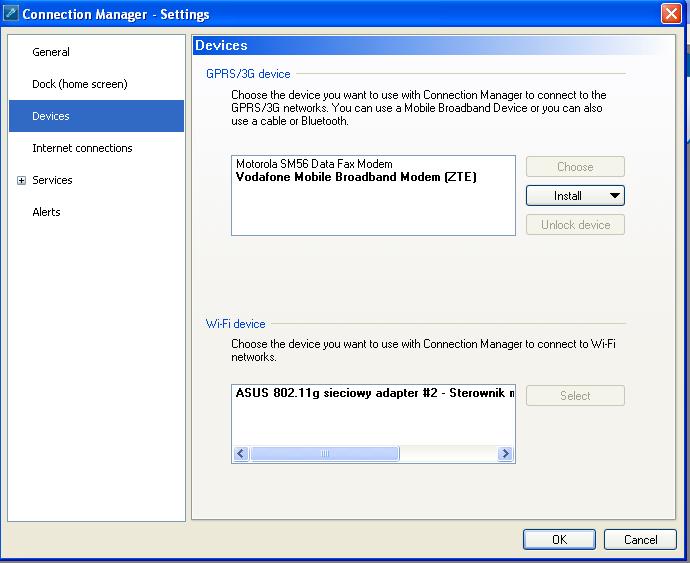This screenshot has height=563, width=690.
Task: Open the Install dropdown arrow
Action: 613,196
